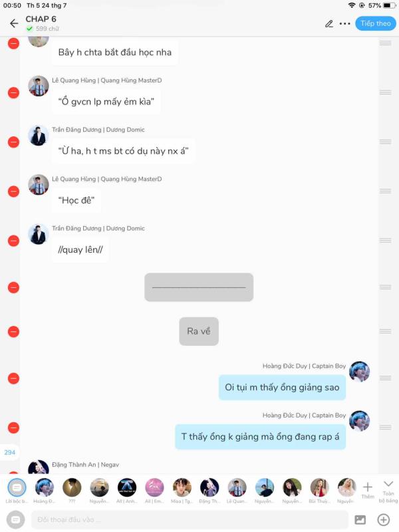The width and height of the screenshot is (399, 532).
Task: Remove the "Học đê" message with red minus
Action: [x=13, y=192]
